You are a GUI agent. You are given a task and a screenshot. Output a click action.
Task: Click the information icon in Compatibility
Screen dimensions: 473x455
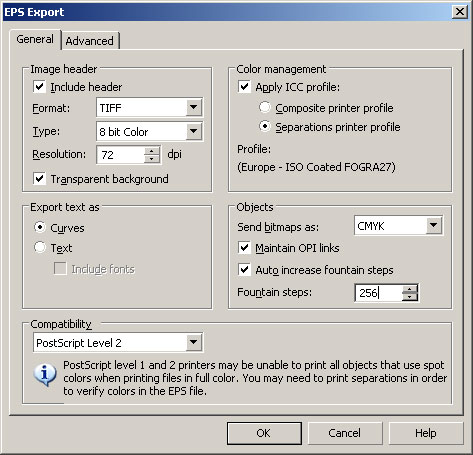coord(45,374)
